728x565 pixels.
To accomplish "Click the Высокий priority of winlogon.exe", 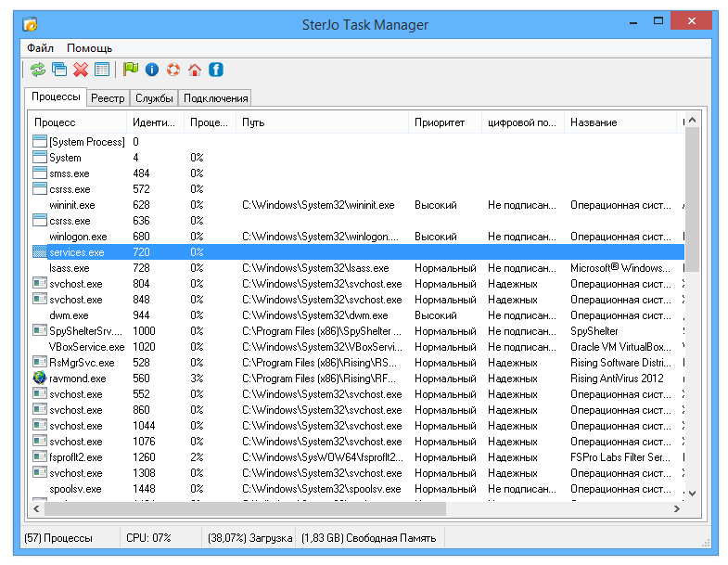I will pyautogui.click(x=436, y=237).
